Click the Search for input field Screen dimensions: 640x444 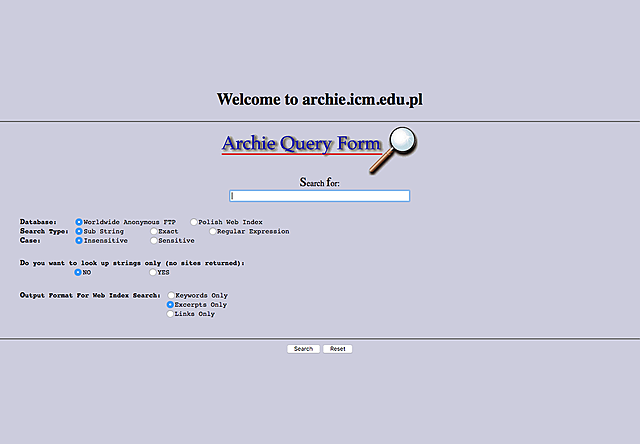point(319,196)
